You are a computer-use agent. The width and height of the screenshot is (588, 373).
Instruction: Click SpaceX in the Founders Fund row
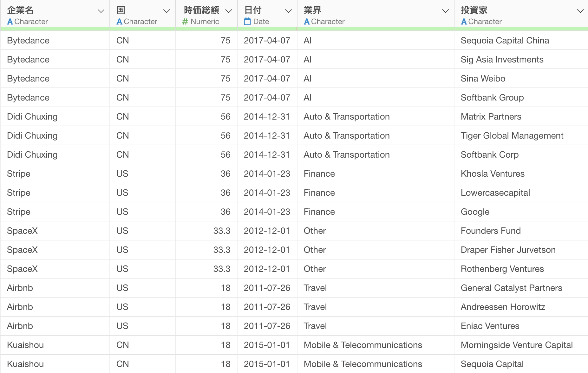[x=22, y=231]
